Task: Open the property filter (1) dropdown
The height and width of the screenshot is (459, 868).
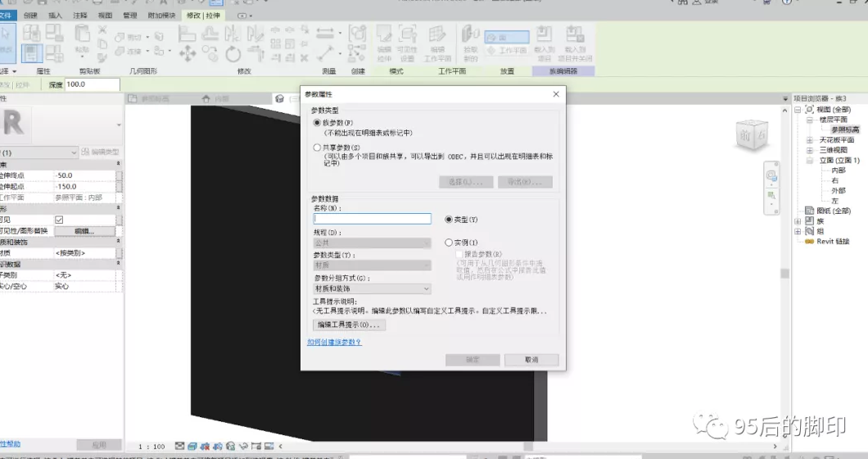Action: click(38, 152)
